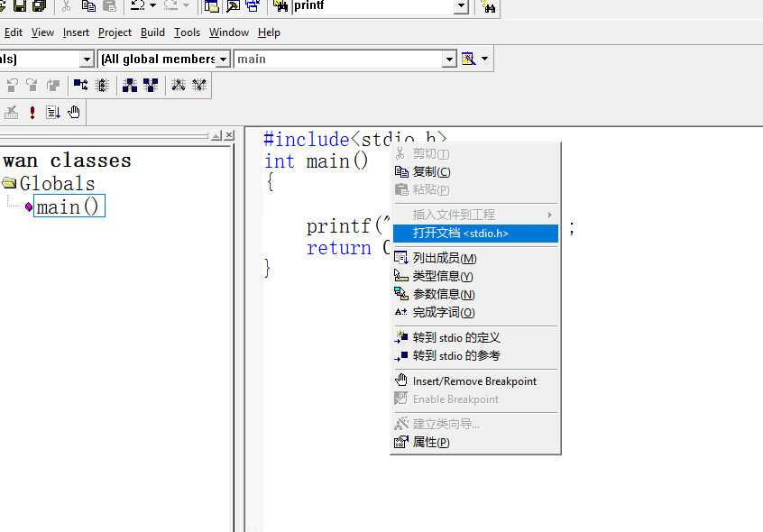Click the Copy icon in toolbar
Image resolution: width=763 pixels, height=532 pixels.
88,6
